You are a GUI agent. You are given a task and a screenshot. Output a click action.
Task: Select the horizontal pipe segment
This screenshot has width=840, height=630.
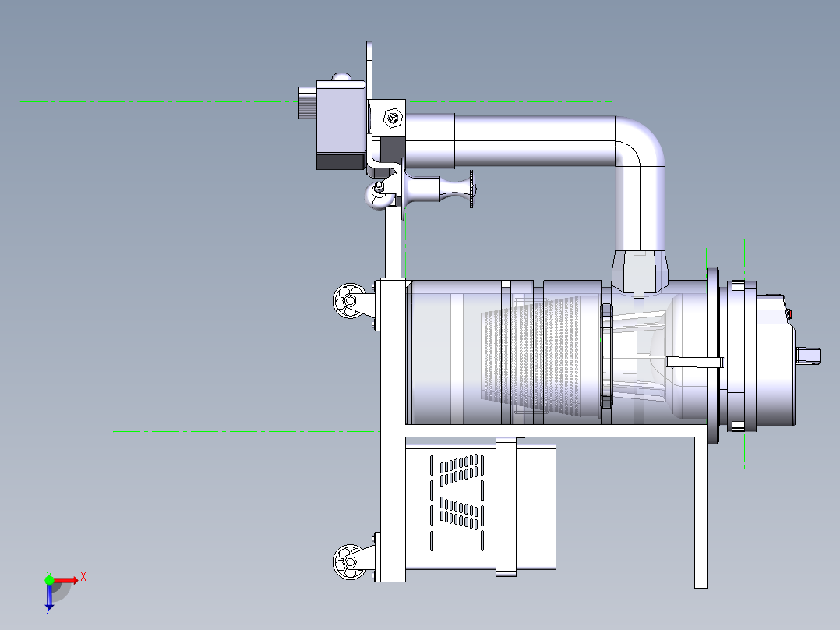click(x=534, y=140)
